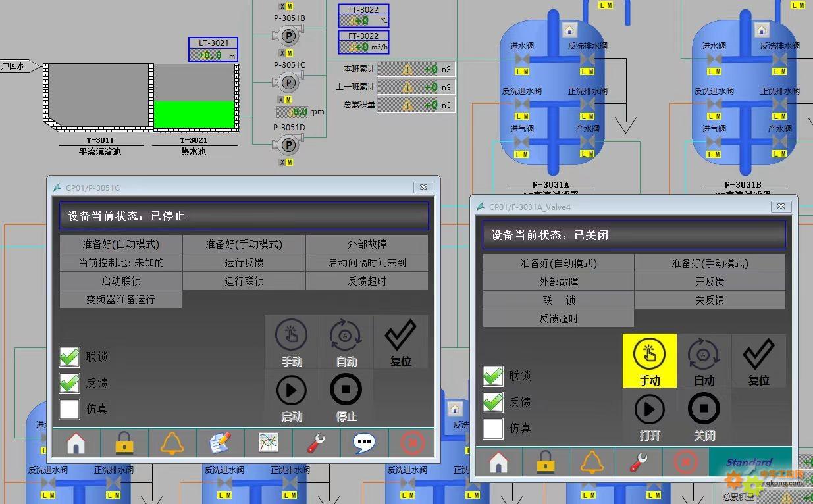Open valve with 打开 button
The image size is (813, 504).
pyautogui.click(x=650, y=415)
